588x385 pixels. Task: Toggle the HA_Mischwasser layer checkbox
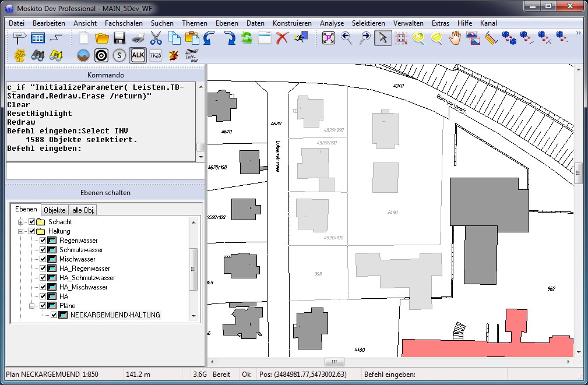(43, 287)
